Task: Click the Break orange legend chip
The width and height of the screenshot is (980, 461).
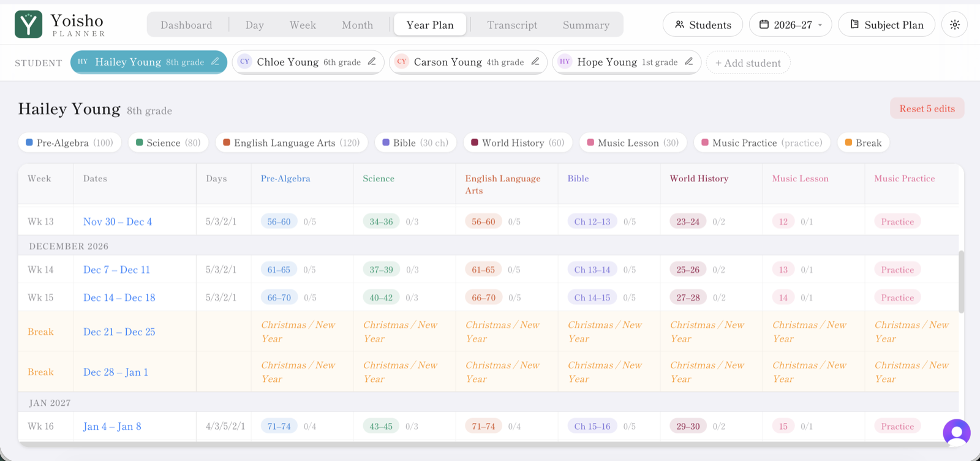Action: click(x=863, y=143)
